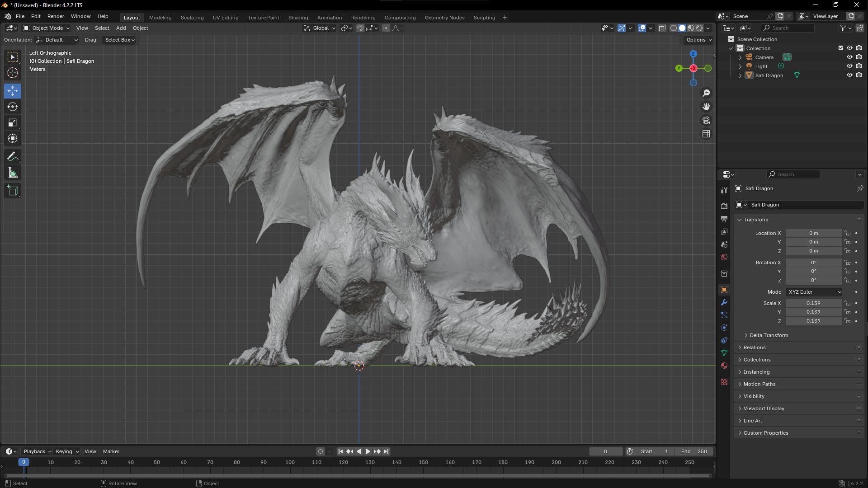Toggle X-Ray display mode
868x488 pixels.
coord(662,28)
